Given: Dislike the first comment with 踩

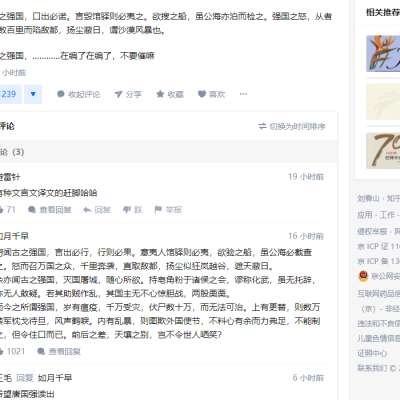Looking at the screenshot, I should [133, 210].
